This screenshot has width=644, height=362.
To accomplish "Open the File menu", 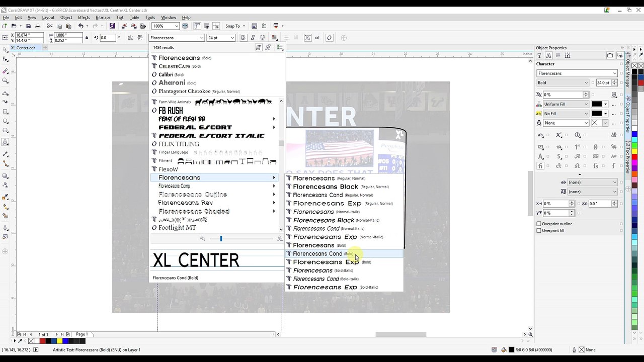I will [6, 18].
